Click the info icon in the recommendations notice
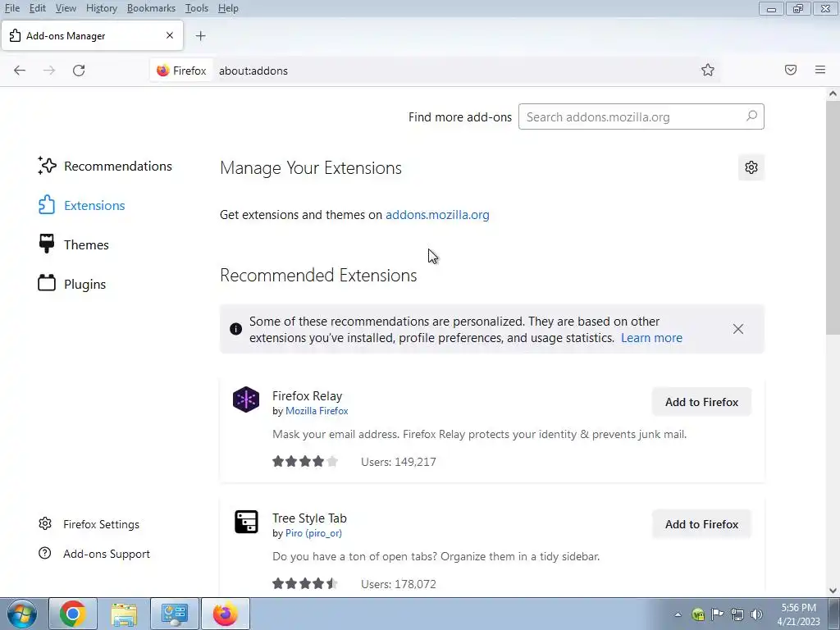Viewport: 840px width, 630px height. (235, 329)
